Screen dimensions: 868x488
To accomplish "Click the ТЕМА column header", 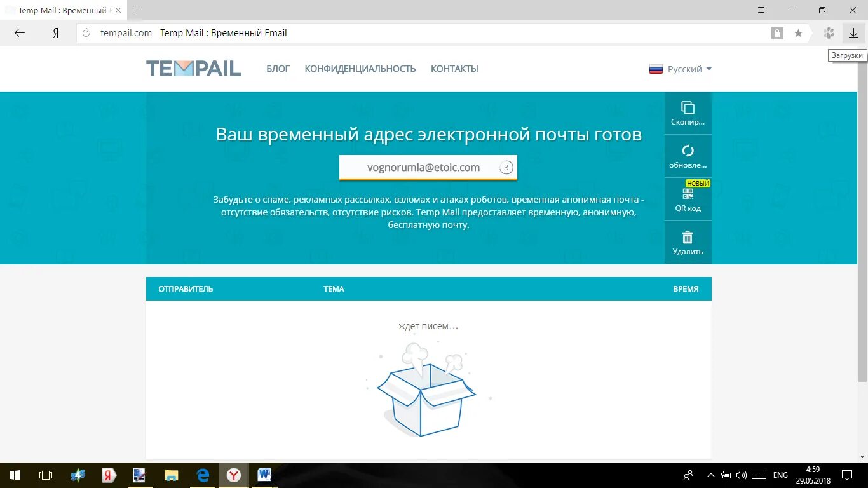I will [x=334, y=289].
